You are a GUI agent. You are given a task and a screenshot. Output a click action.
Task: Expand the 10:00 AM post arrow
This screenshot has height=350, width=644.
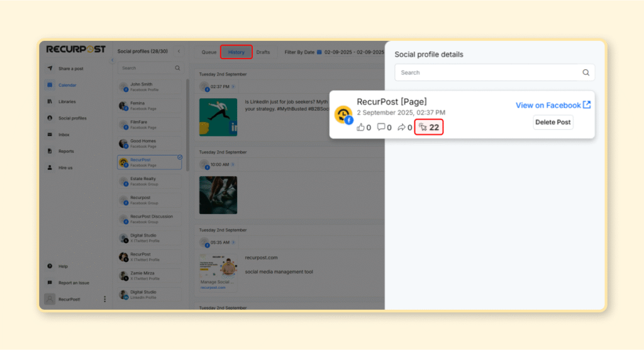[233, 164]
